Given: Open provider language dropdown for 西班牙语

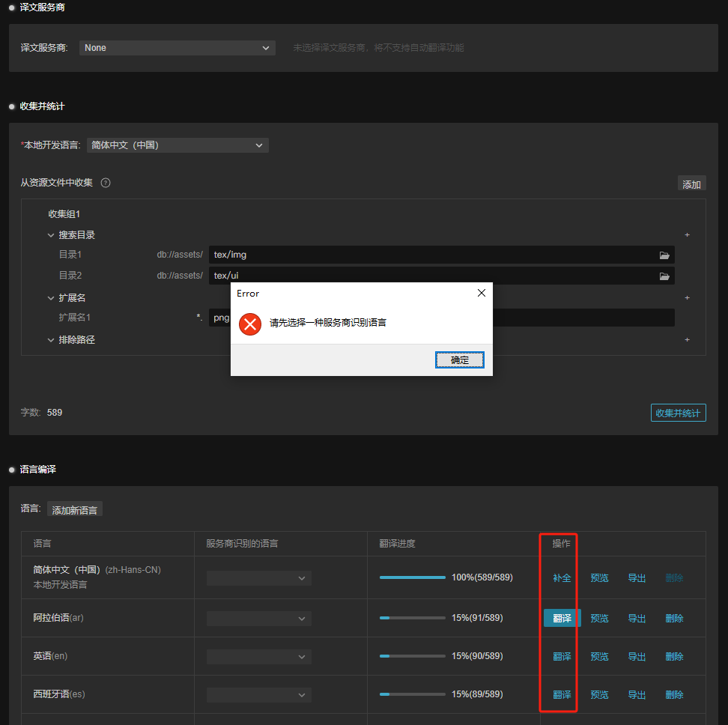Looking at the screenshot, I should (x=258, y=695).
